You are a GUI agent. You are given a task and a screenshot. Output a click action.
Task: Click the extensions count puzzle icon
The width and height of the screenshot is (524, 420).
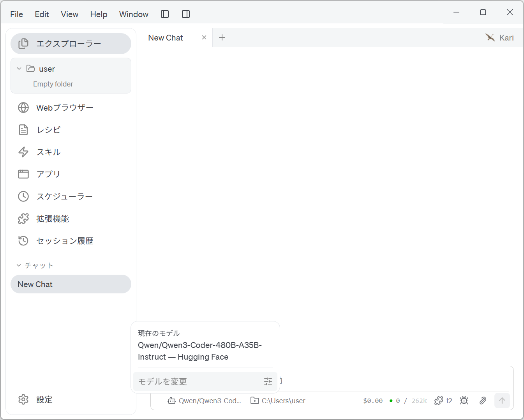439,401
